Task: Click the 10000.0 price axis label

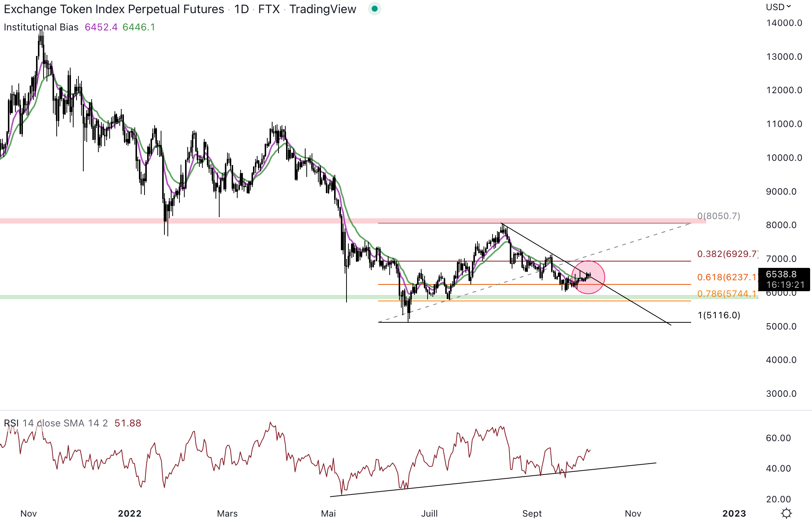Action: 784,158
